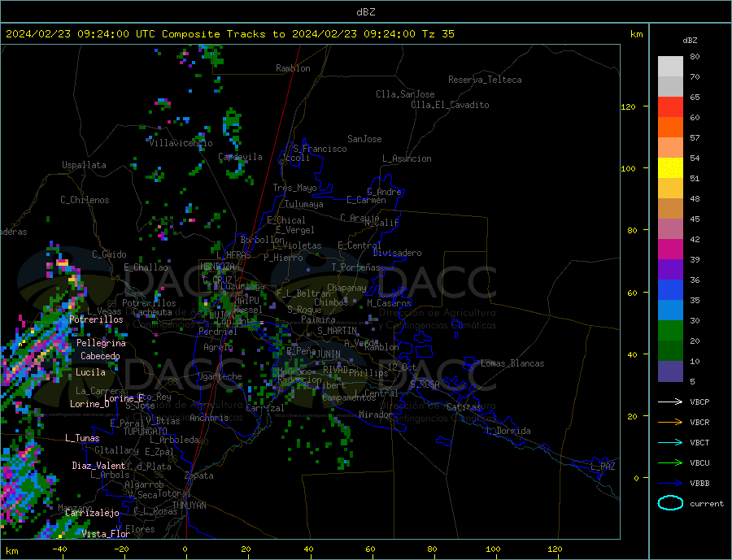The image size is (732, 560).
Task: Select the dark orange swatch between 60 and 57
Action: (x=670, y=128)
